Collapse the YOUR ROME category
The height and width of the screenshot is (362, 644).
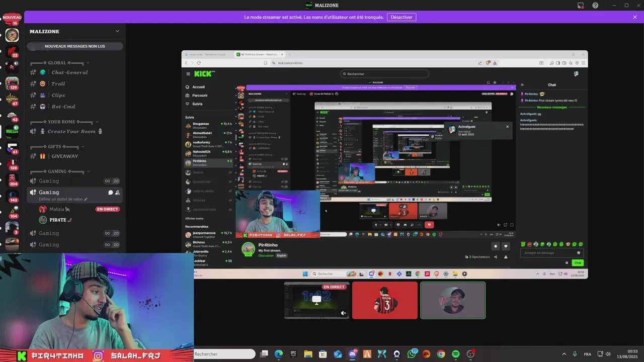click(x=64, y=122)
